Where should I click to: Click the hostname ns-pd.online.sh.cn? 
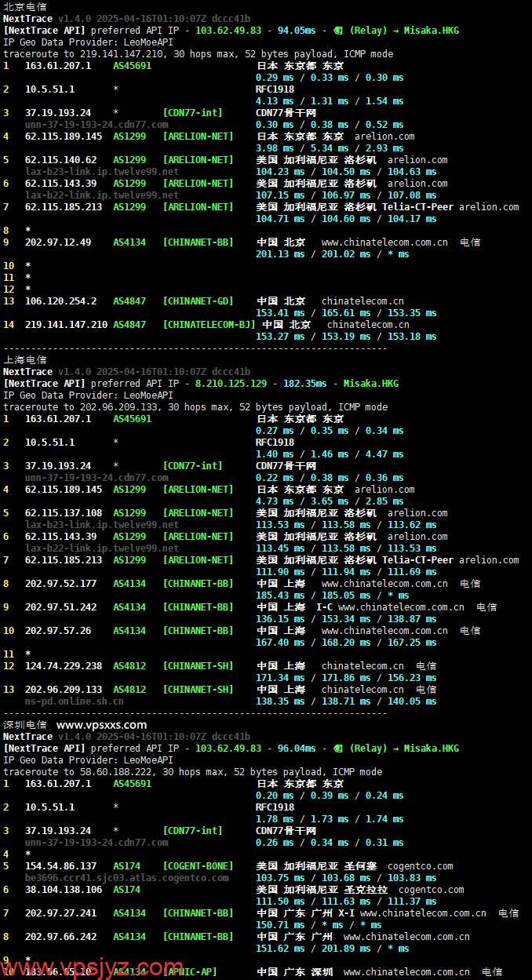click(x=75, y=701)
